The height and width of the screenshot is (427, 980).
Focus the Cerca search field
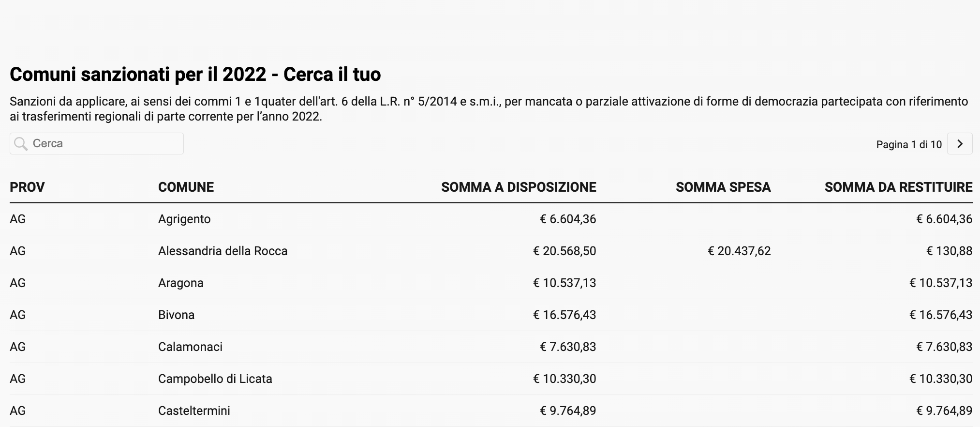coord(97,144)
